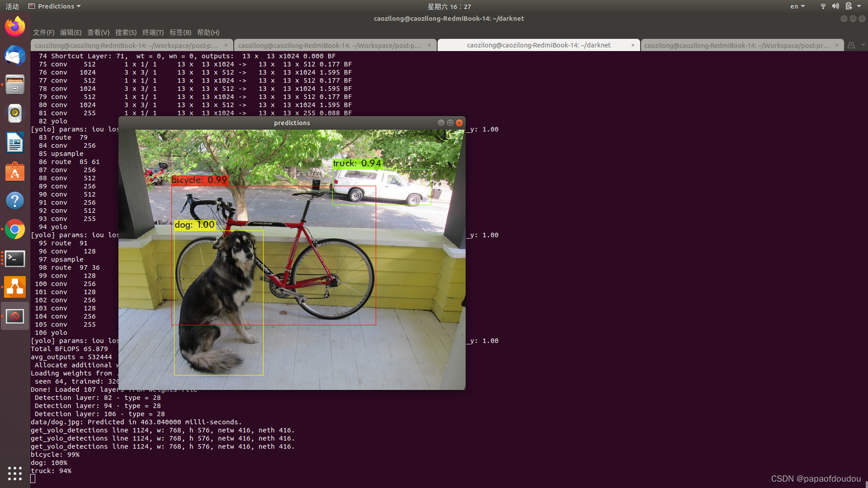This screenshot has width=868, height=488.
Task: Open the en input language dropdown
Action: point(797,6)
